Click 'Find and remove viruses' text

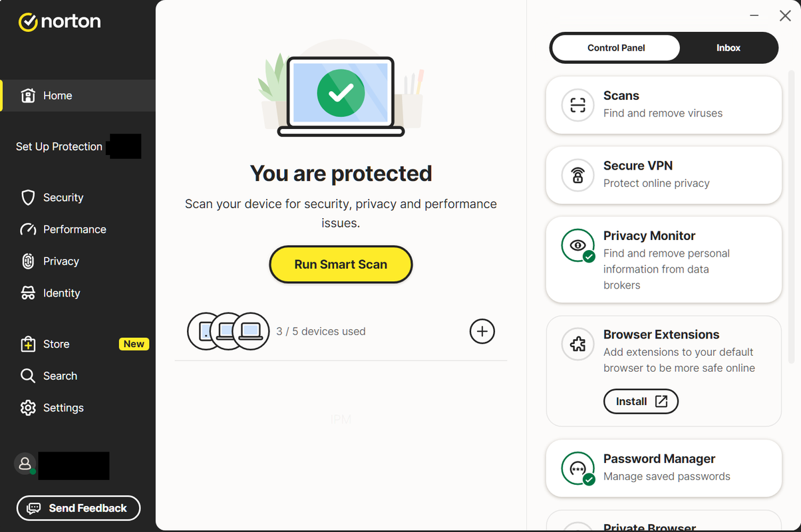pos(663,113)
